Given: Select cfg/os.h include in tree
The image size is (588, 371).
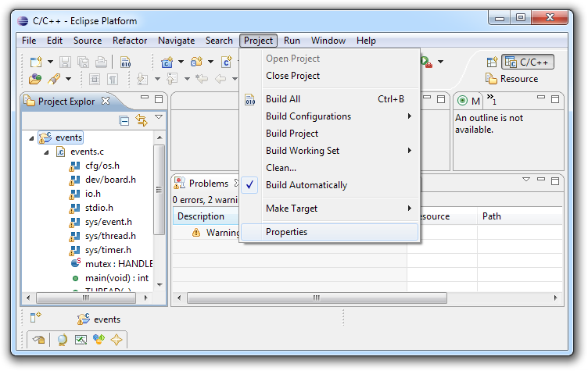Looking at the screenshot, I should 102,166.
